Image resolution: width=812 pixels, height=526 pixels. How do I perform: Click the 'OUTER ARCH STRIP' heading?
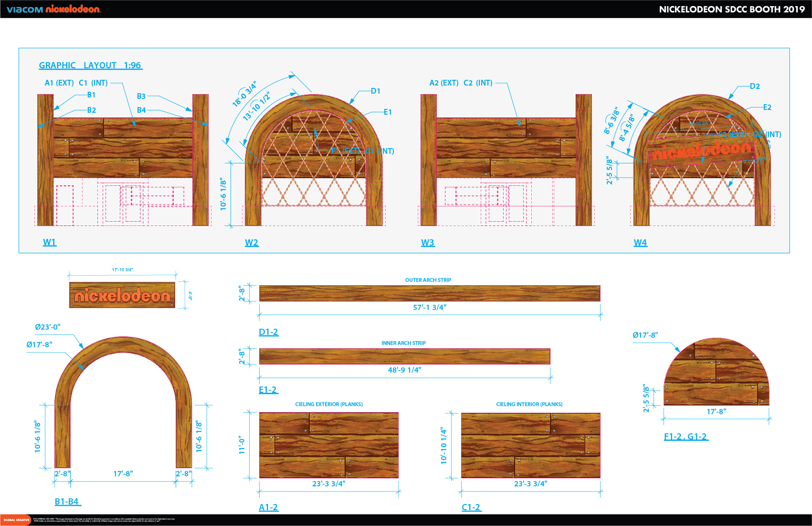coord(428,280)
